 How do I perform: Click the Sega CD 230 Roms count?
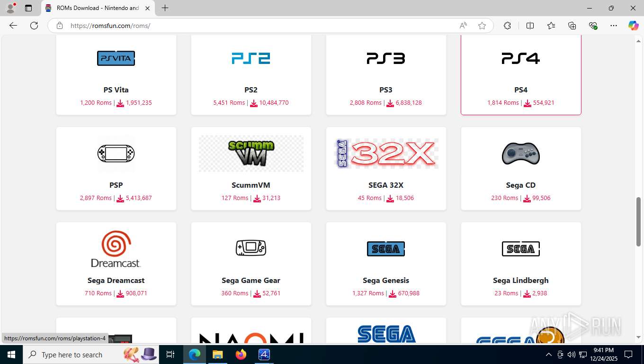coord(505,198)
